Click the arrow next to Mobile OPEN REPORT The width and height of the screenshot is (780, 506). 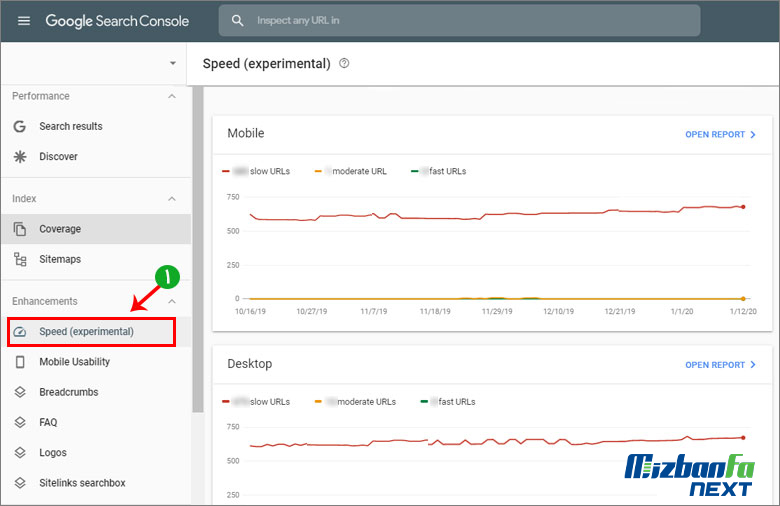tap(753, 134)
